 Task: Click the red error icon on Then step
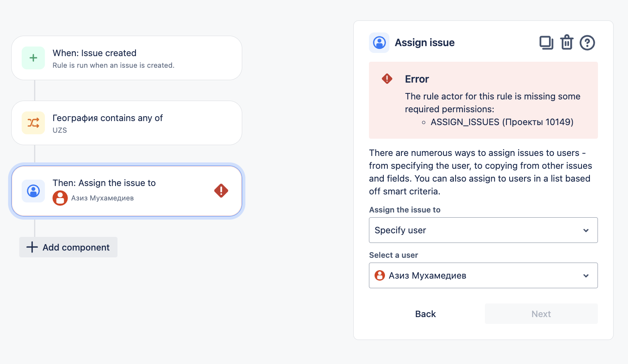[221, 191]
